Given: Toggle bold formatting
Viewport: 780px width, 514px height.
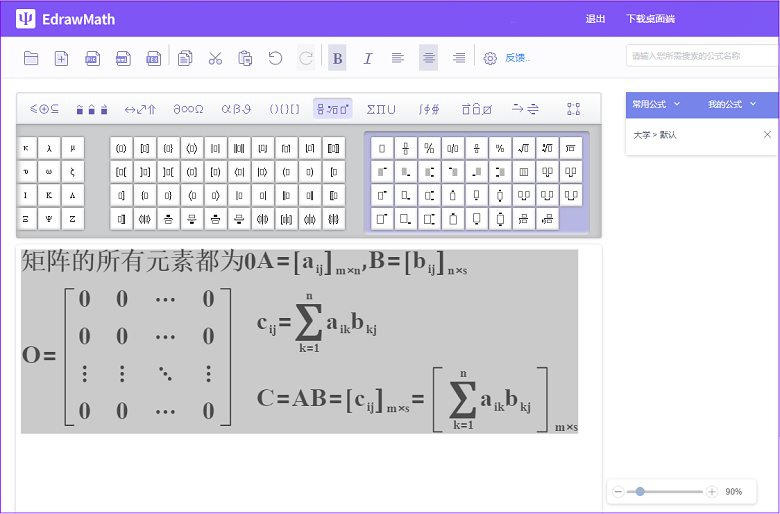Looking at the screenshot, I should (x=337, y=58).
